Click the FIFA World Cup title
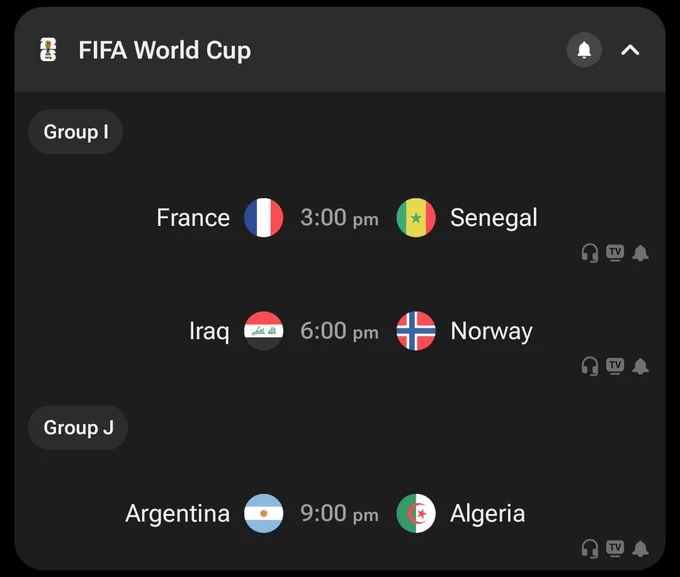Image resolution: width=680 pixels, height=577 pixels. point(165,50)
